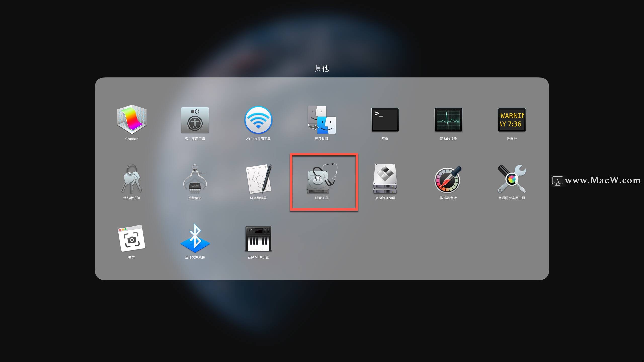Open Disk Utility (磁盘工具)

(x=321, y=179)
